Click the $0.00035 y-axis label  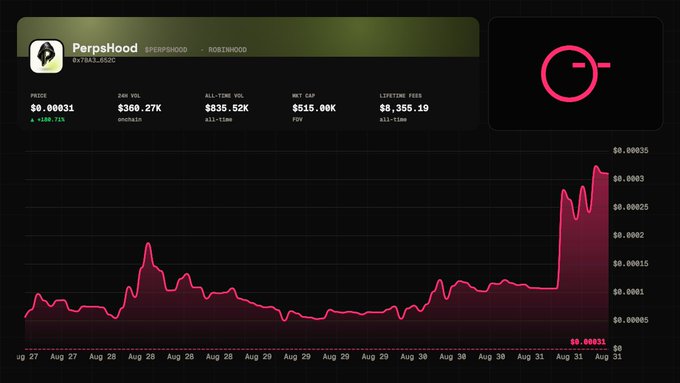coord(631,151)
